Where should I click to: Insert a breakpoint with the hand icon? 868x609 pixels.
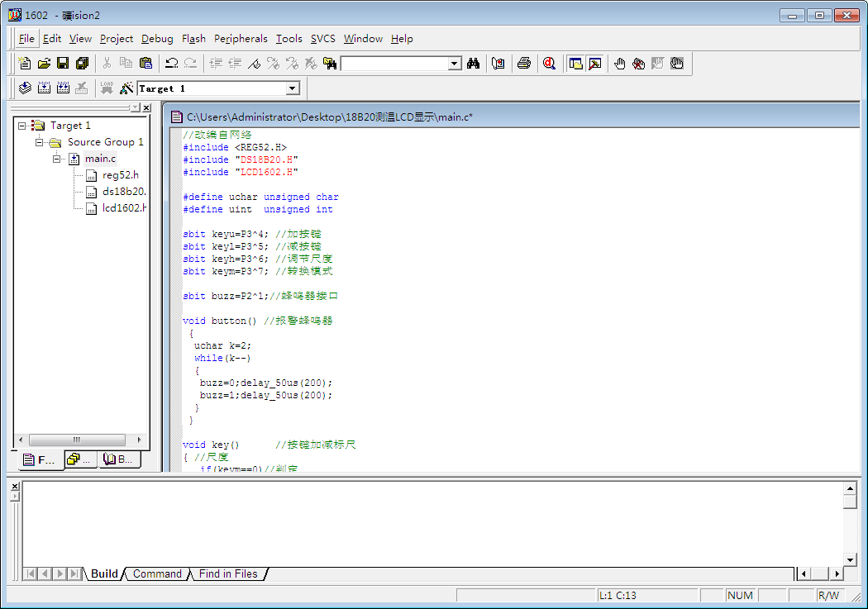tap(620, 64)
